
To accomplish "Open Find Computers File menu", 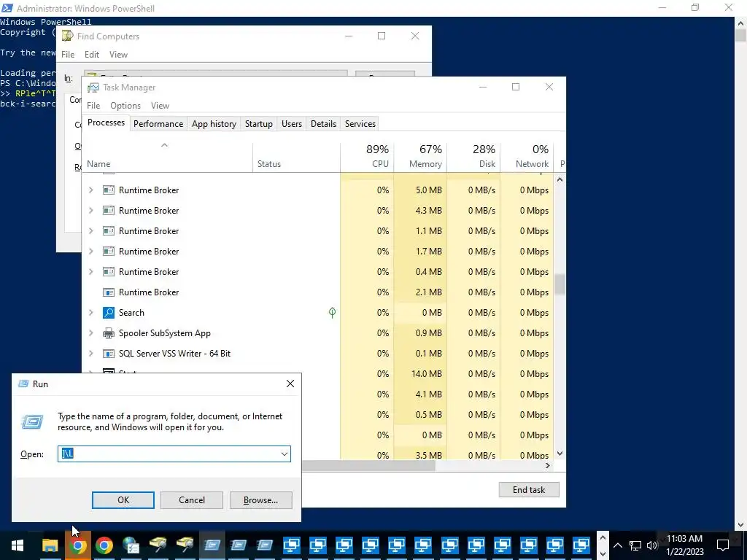I will pyautogui.click(x=68, y=55).
